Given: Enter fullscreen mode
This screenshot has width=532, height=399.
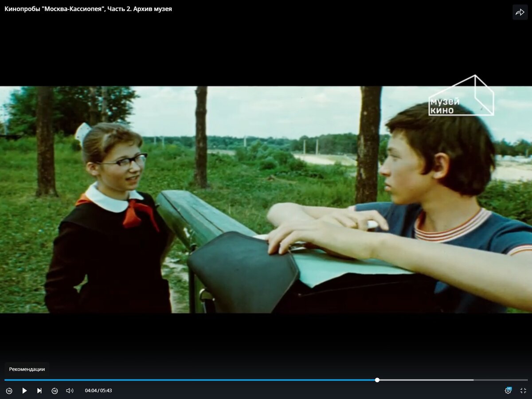Looking at the screenshot, I should pyautogui.click(x=523, y=391).
